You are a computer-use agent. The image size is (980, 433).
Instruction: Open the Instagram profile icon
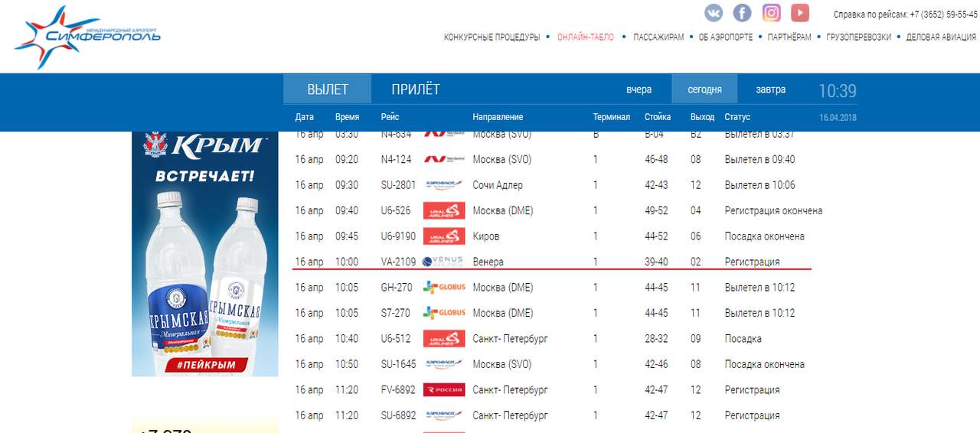tap(772, 13)
